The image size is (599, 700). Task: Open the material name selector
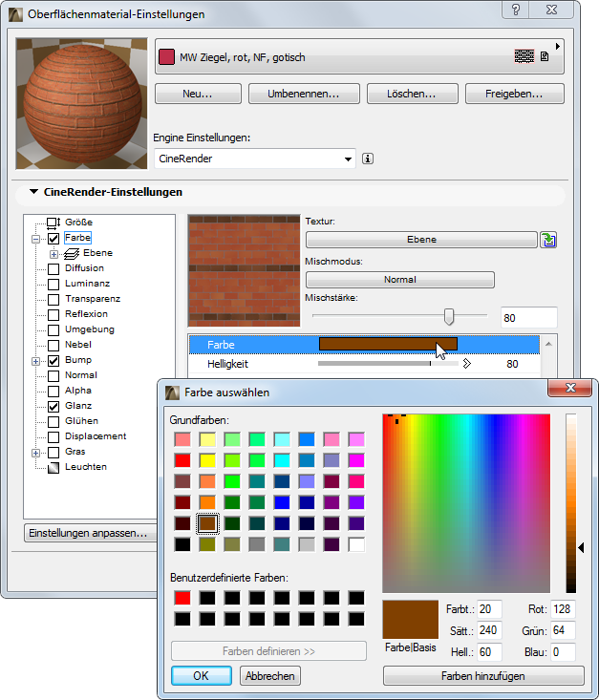359,56
